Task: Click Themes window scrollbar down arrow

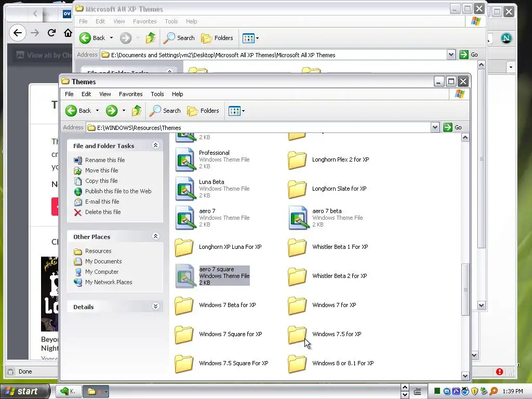Action: click(465, 376)
